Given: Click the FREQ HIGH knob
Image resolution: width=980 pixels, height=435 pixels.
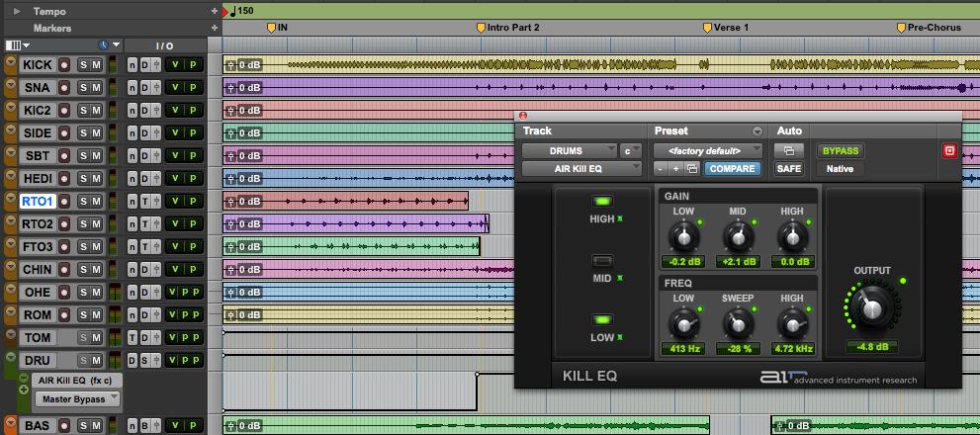Looking at the screenshot, I should click(x=792, y=324).
